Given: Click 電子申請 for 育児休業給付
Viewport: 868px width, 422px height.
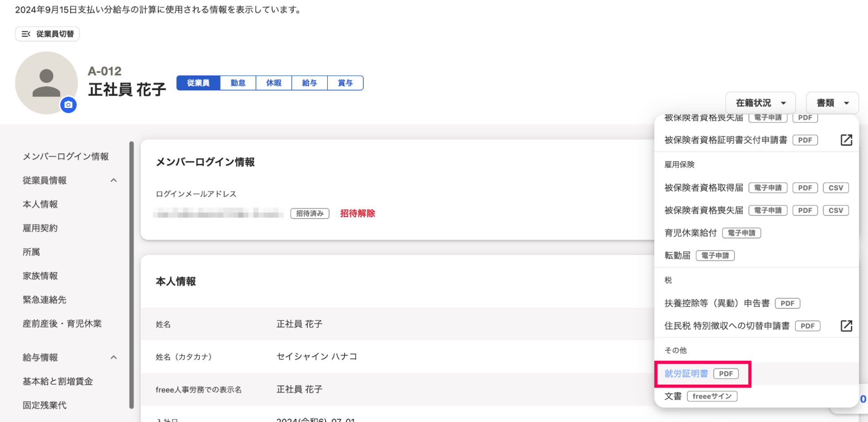Looking at the screenshot, I should [742, 233].
